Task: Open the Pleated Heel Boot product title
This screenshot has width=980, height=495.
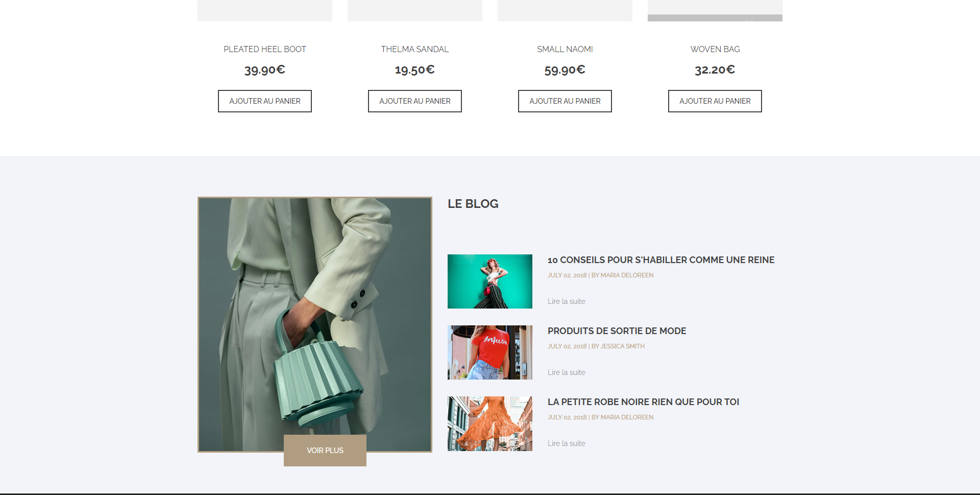Action: (x=264, y=49)
